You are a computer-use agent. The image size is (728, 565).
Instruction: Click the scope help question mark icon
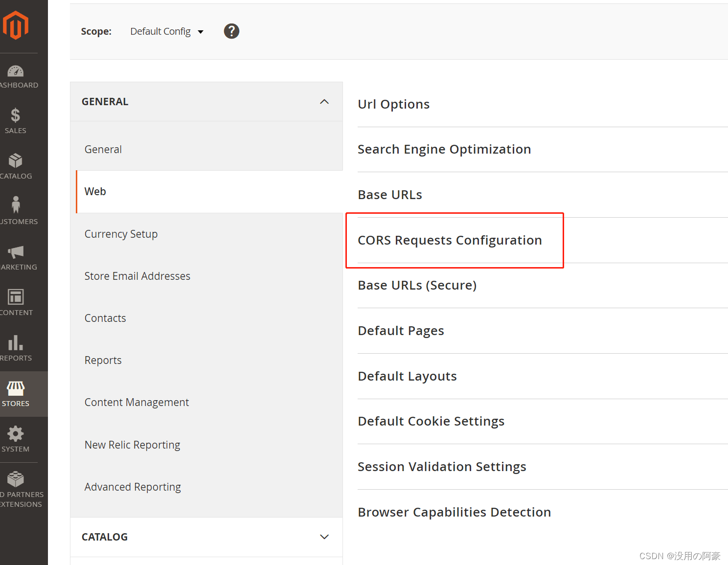point(231,31)
